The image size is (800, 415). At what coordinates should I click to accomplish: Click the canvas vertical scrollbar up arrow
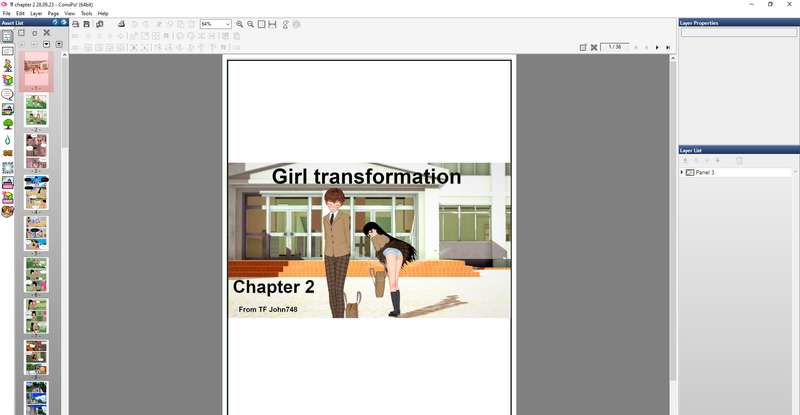click(672, 58)
